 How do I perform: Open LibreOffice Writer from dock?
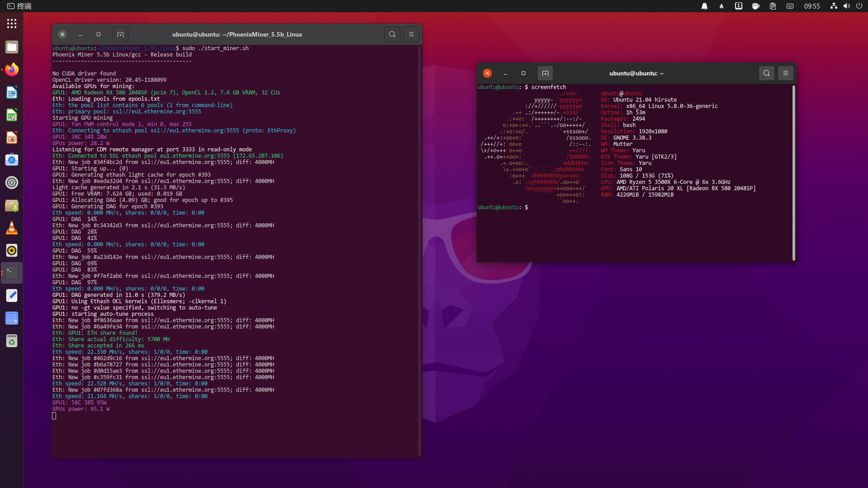(x=12, y=92)
